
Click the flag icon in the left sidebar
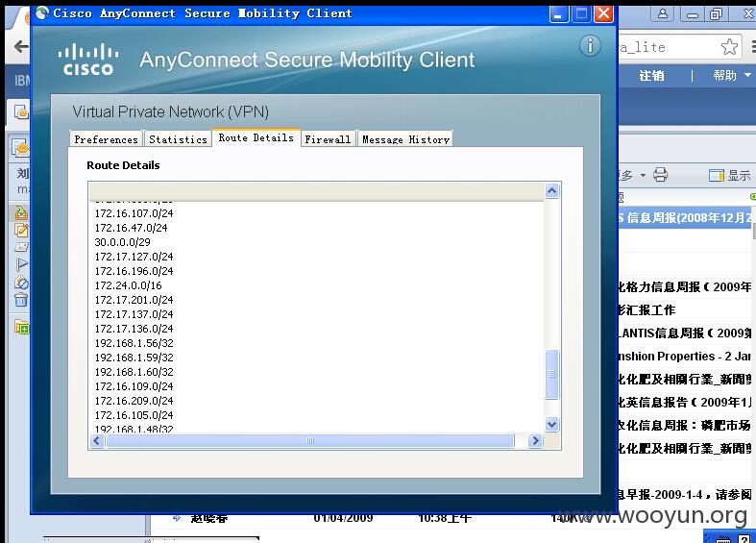22,264
